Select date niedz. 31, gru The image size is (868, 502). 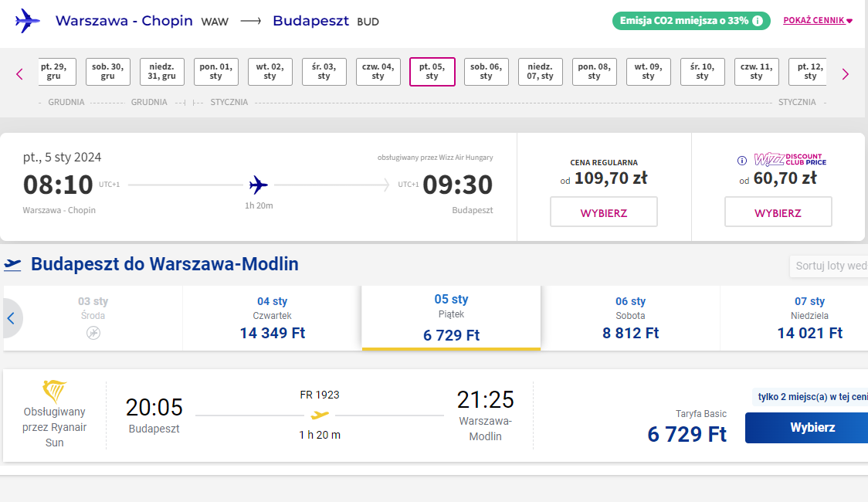click(x=161, y=72)
